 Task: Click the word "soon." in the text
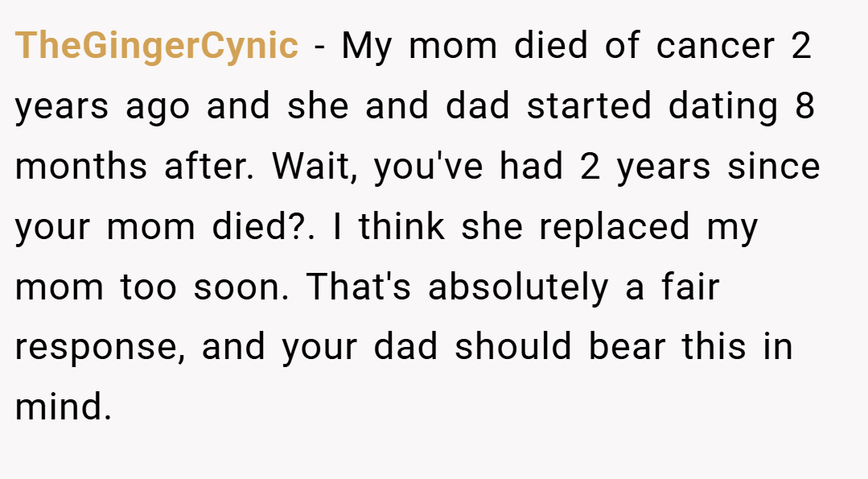pyautogui.click(x=241, y=287)
